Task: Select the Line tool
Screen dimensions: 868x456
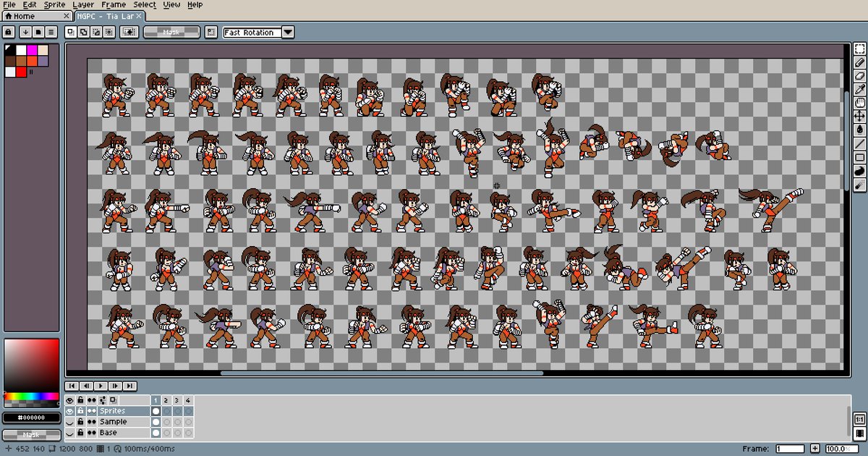Action: (860, 143)
